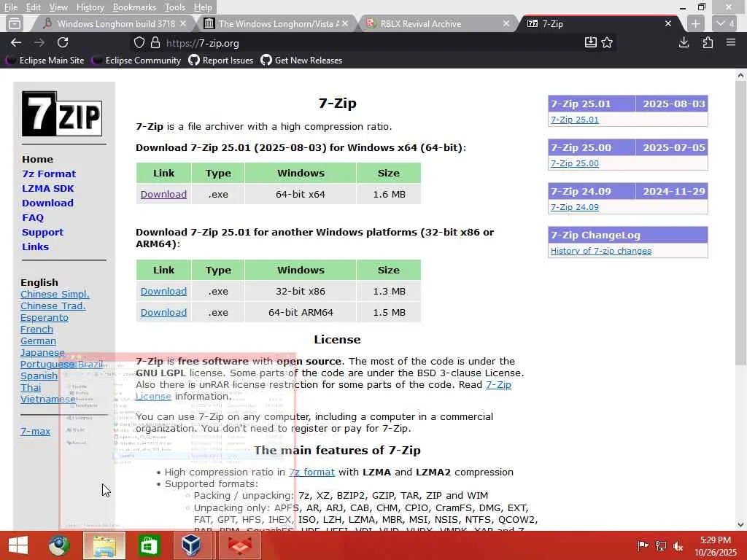Open the 7z format link in features list
Viewport: 747px width, 560px height.
[311, 472]
